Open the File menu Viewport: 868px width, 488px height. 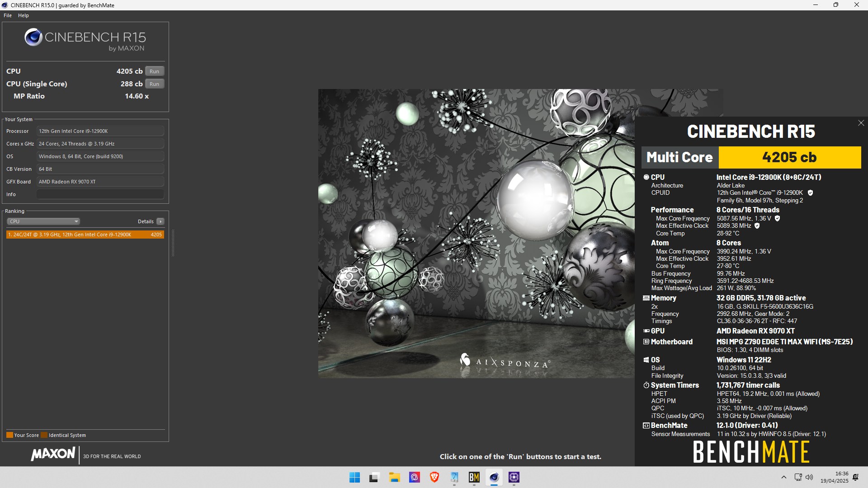(8, 15)
